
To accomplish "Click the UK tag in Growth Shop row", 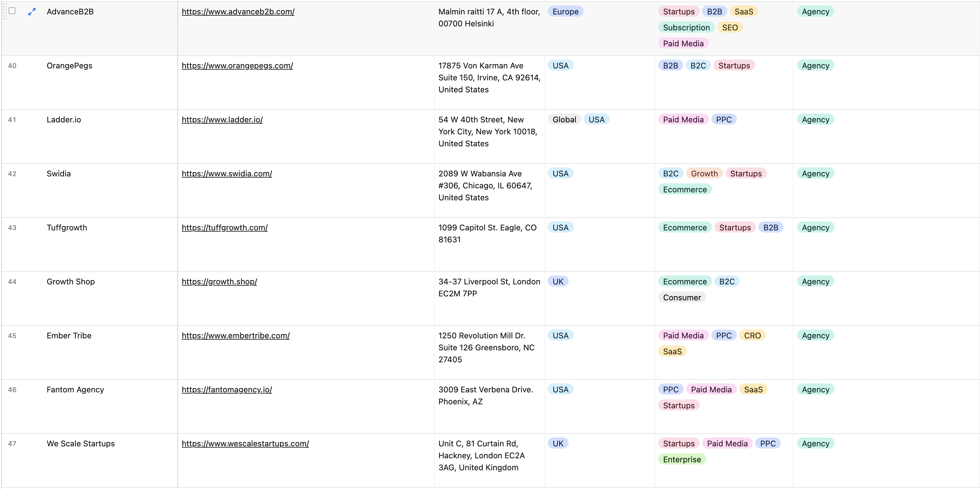I will (558, 281).
